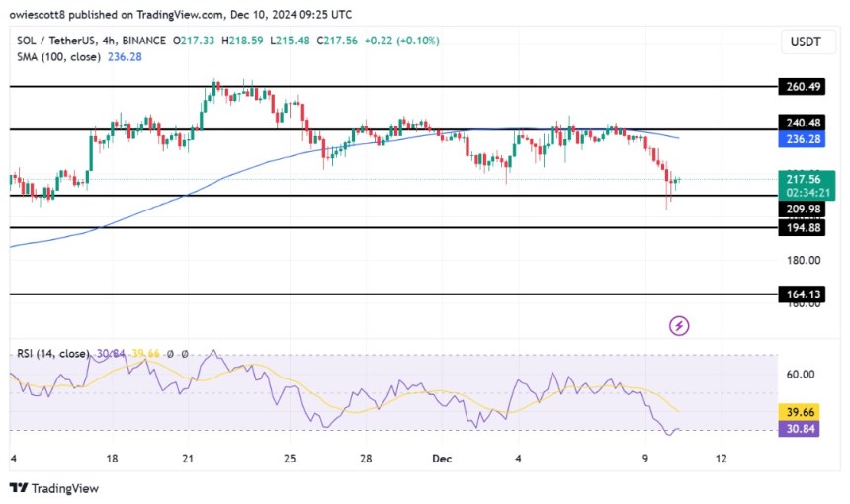Click the blue 236.28 SMA price tag
This screenshot has height=504, width=850.
(802, 139)
